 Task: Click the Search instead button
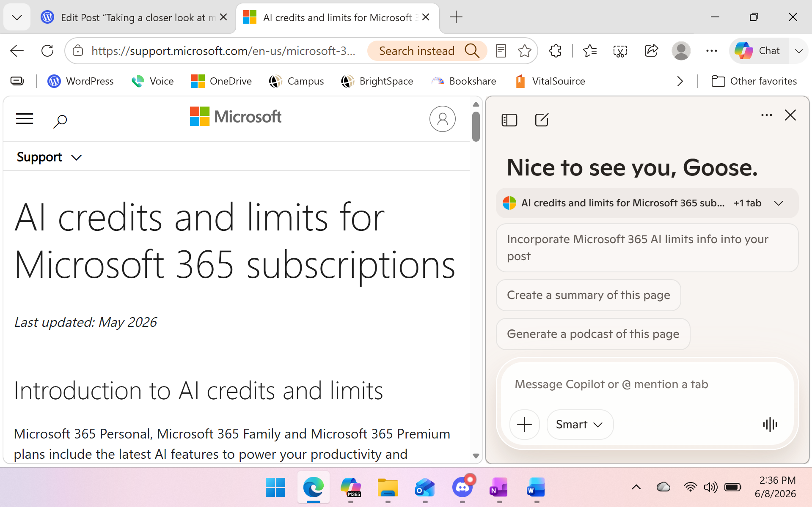click(x=427, y=51)
